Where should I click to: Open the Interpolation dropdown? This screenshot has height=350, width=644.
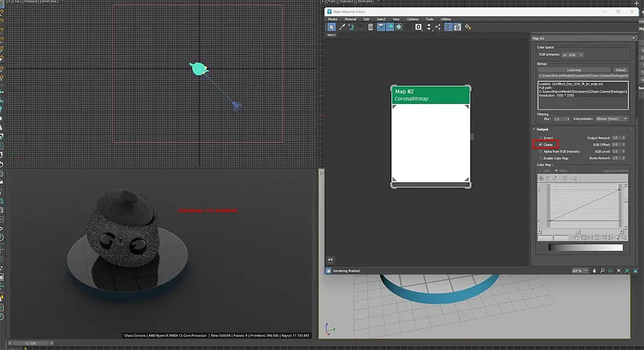[611, 118]
